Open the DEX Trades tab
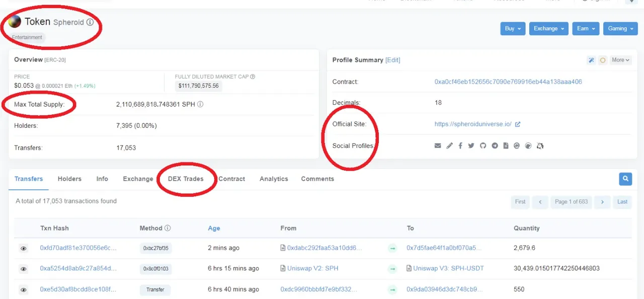The image size is (644, 299). click(x=186, y=179)
